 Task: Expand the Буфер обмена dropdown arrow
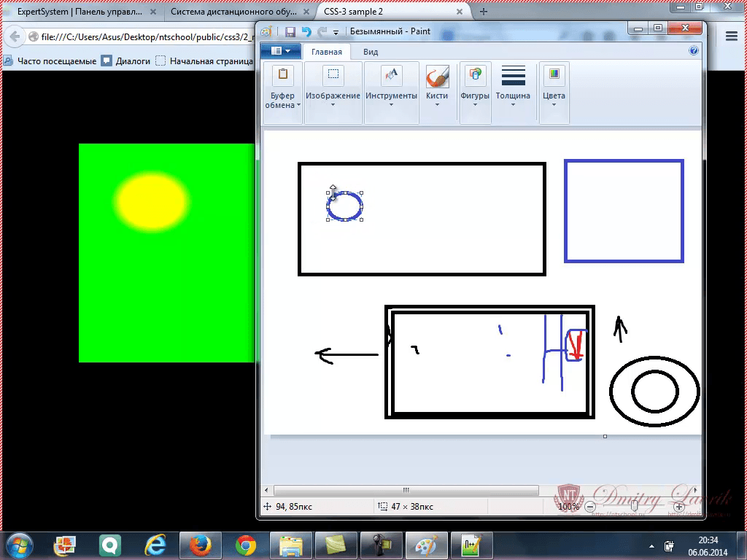[x=298, y=105]
